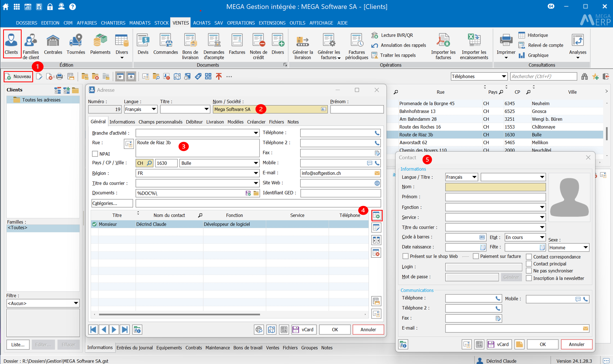Image resolution: width=613 pixels, height=364 pixels.
Task: Expand the Région dropdown
Action: pos(256,173)
